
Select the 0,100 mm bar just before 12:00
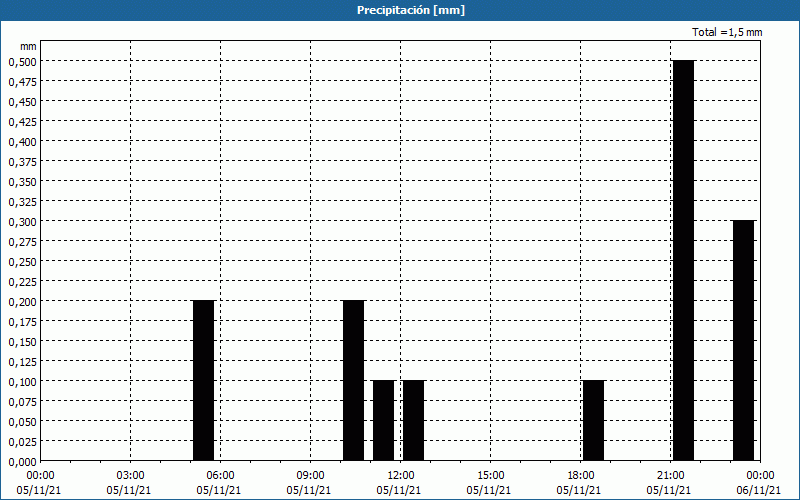[x=384, y=420]
